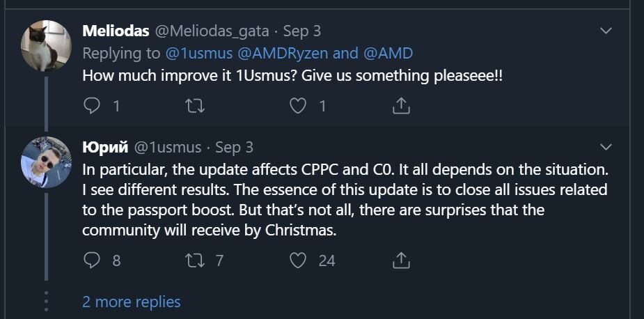Open the Meliodas display name profile
The image size is (644, 319).
(116, 31)
